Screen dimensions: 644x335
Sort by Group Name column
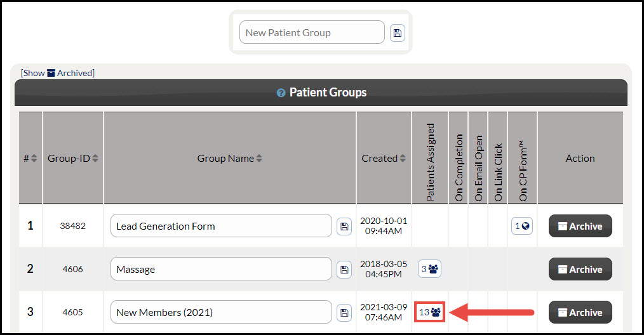coord(259,158)
